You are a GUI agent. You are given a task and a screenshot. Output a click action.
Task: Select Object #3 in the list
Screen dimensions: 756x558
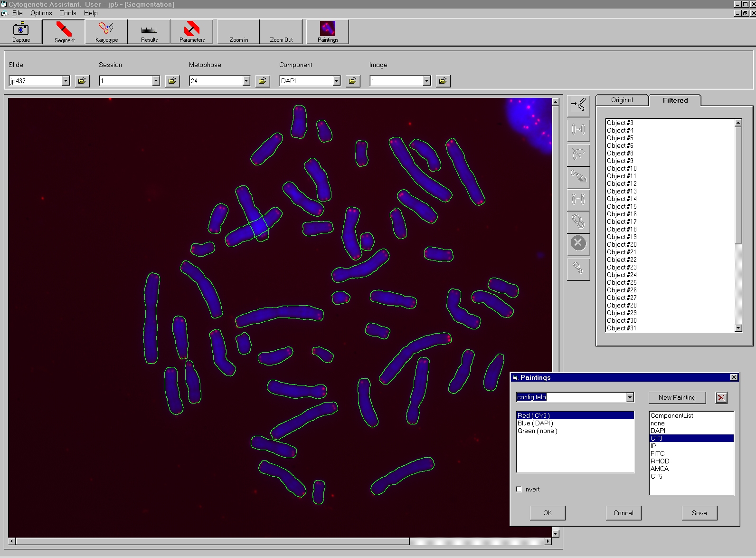670,123
